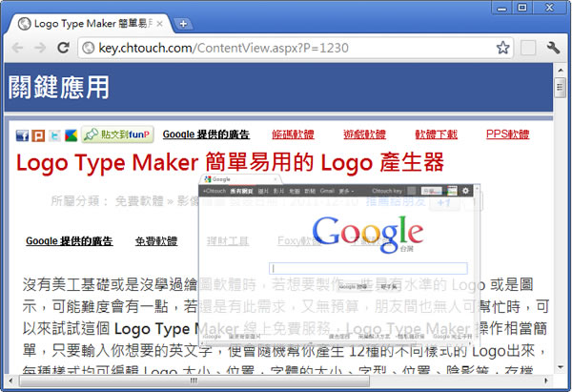Click the 關鍵應用 site title
The image size is (572, 392).
tap(59, 88)
